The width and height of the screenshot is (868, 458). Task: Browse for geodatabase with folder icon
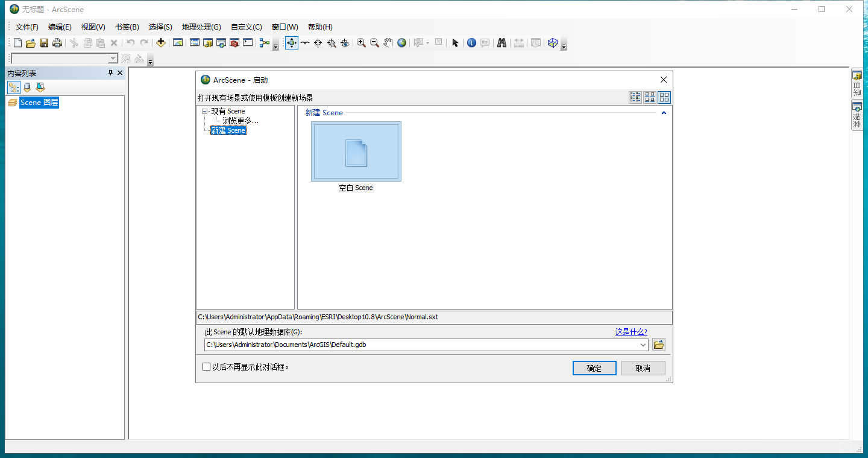tap(659, 345)
